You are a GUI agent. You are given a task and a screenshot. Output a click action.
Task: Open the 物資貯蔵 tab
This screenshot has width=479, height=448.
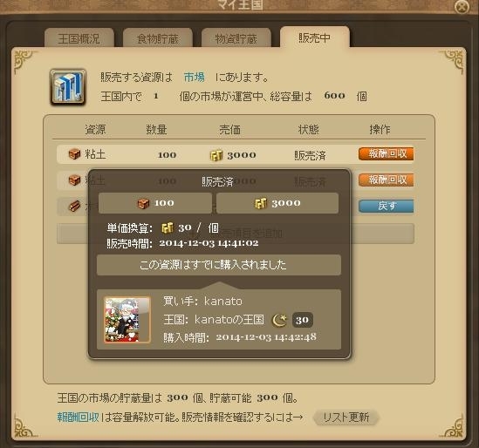236,37
